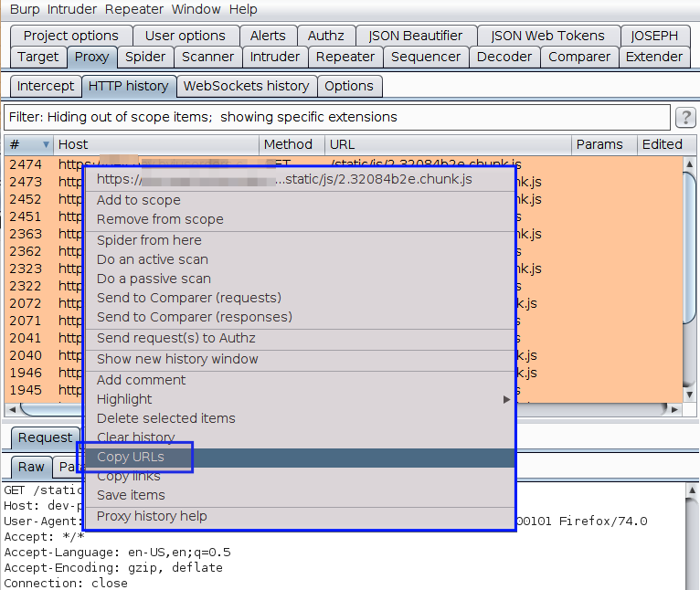Click the horizontal scroll left arrow
This screenshot has width=700, height=590.
pos(12,409)
